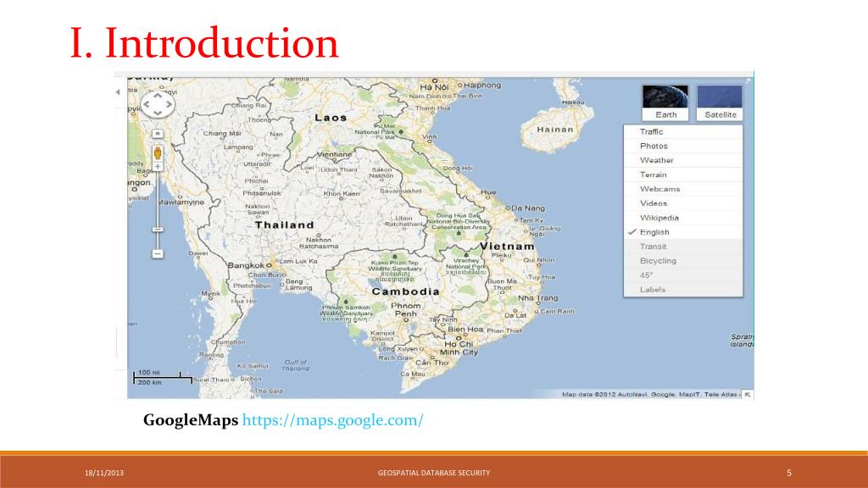Click the Vientiane city label
868x488 pixels.
coord(334,154)
